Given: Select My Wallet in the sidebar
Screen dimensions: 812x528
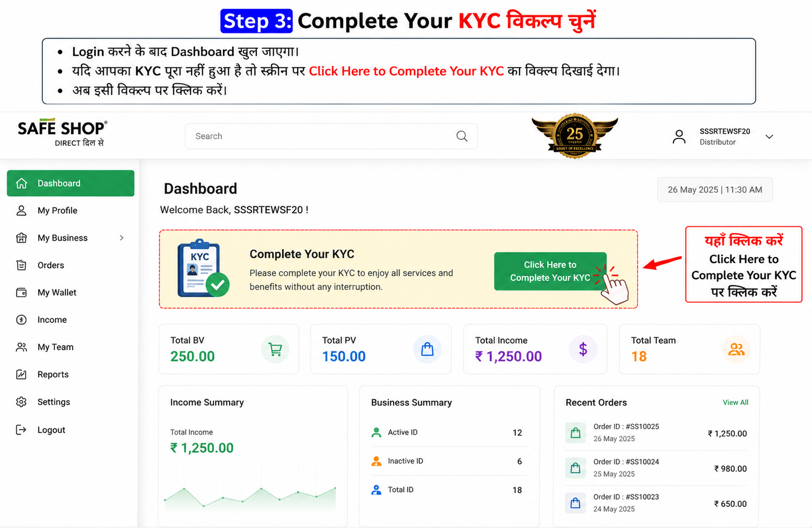Looking at the screenshot, I should click(x=70, y=292).
